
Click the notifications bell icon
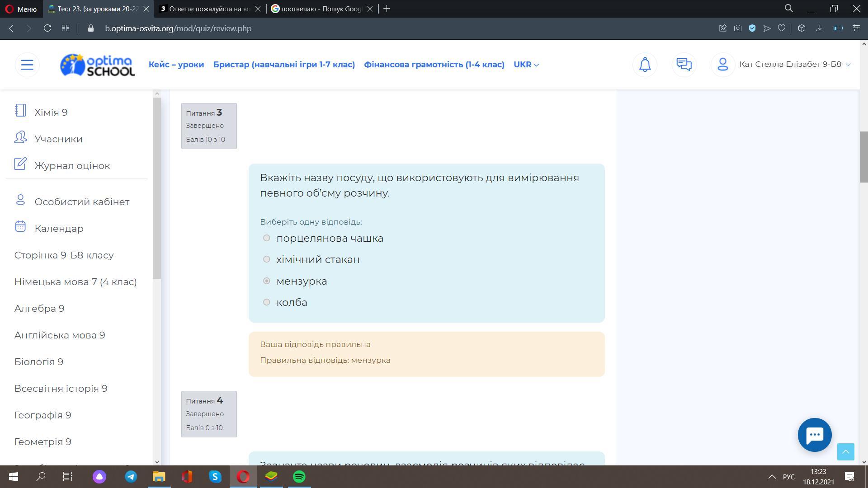tap(645, 65)
